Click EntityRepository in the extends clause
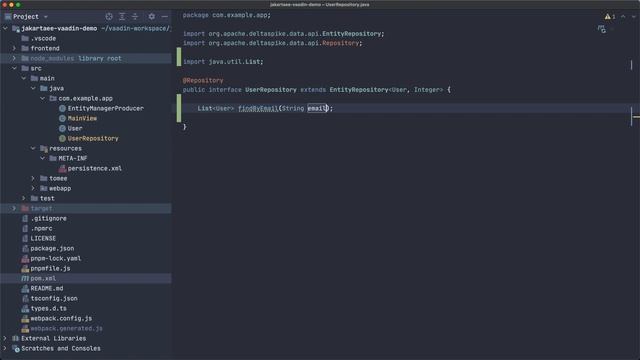The image size is (640, 360). pos(359,89)
